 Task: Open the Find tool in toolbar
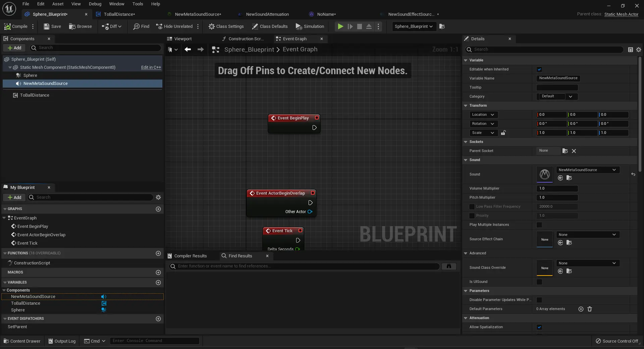tap(141, 27)
